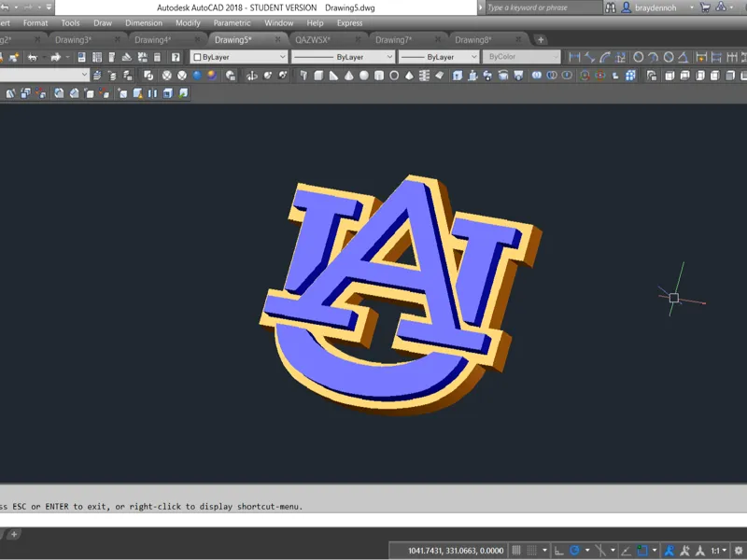Select the Presspull tool icon
The height and width of the screenshot is (560, 747).
tap(472, 76)
